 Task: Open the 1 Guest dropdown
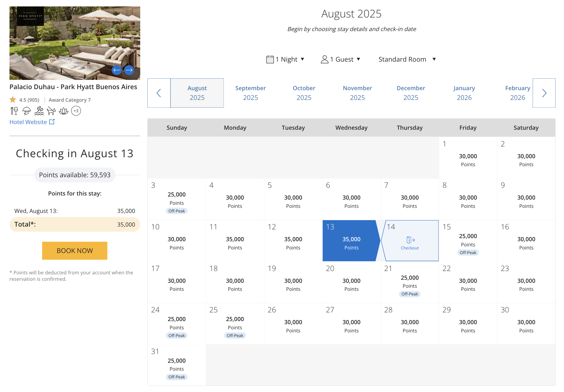341,59
